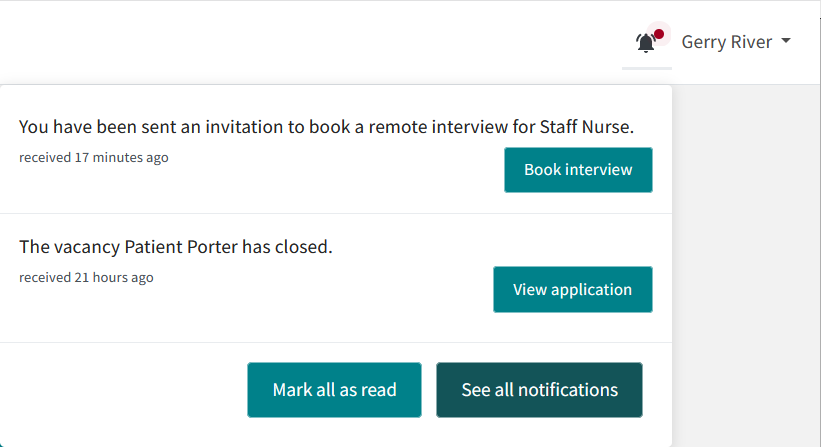The width and height of the screenshot is (821, 447).
Task: Click the blank space below the 21 hours timestamp
Action: point(209,311)
